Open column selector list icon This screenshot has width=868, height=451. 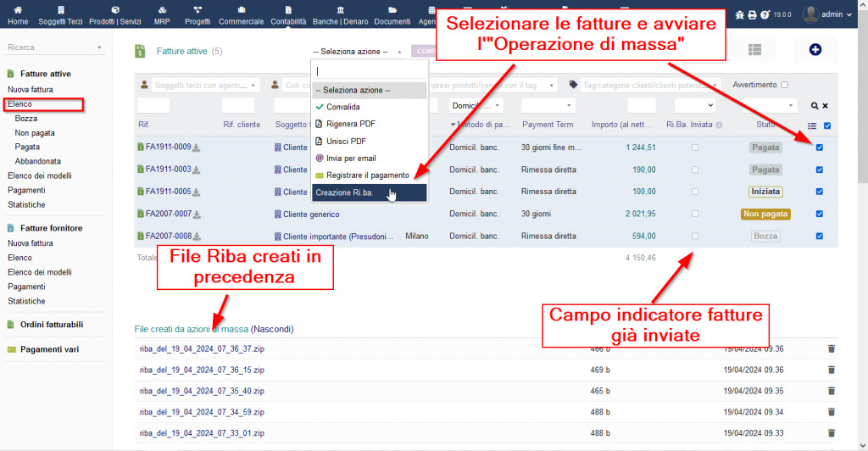coord(812,125)
